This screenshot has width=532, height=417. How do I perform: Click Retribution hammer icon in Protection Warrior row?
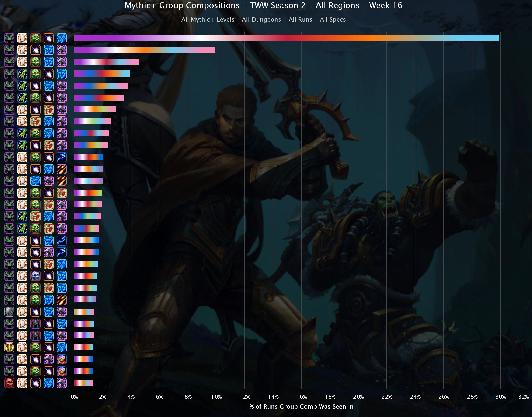click(x=62, y=312)
